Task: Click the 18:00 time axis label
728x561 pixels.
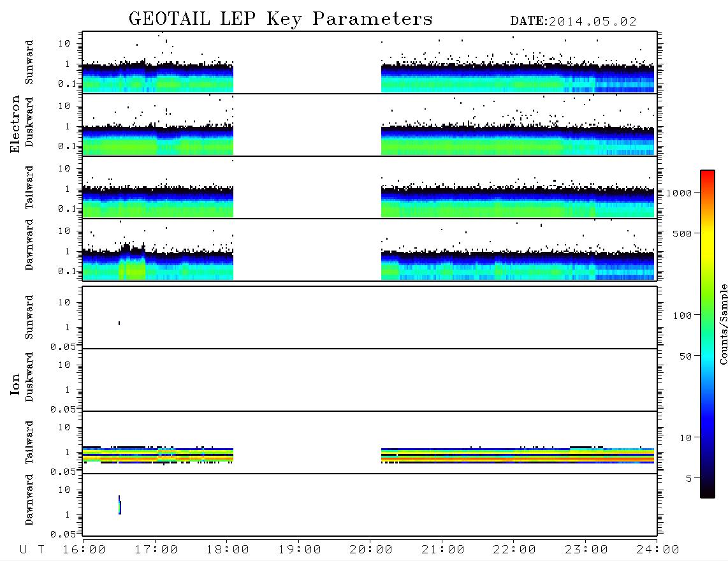Action: pyautogui.click(x=228, y=550)
